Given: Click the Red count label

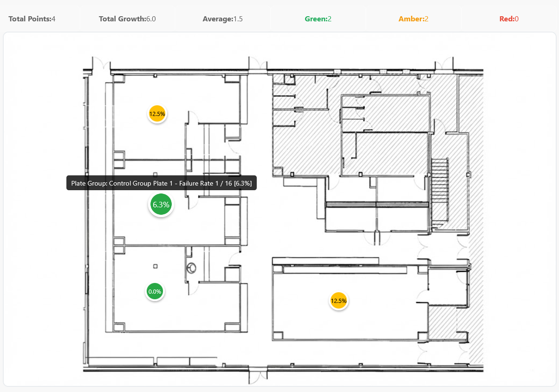Looking at the screenshot, I should tap(509, 19).
